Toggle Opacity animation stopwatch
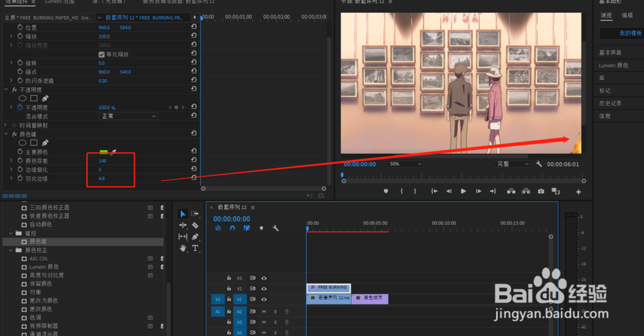This screenshot has width=644, height=336. 20,107
